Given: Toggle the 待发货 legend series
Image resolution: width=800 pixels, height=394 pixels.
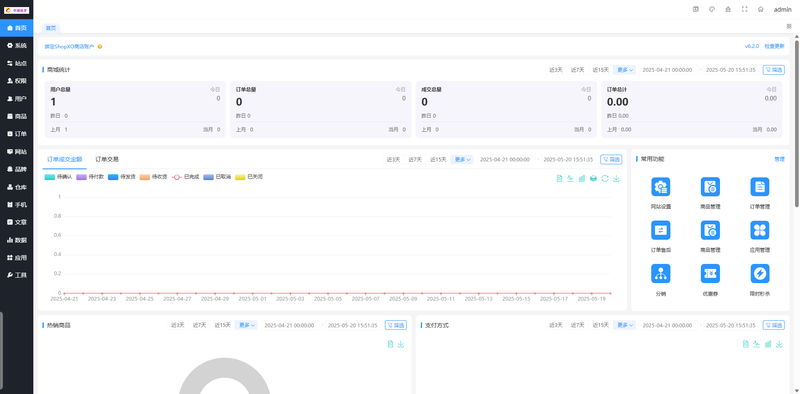Looking at the screenshot, I should (121, 177).
